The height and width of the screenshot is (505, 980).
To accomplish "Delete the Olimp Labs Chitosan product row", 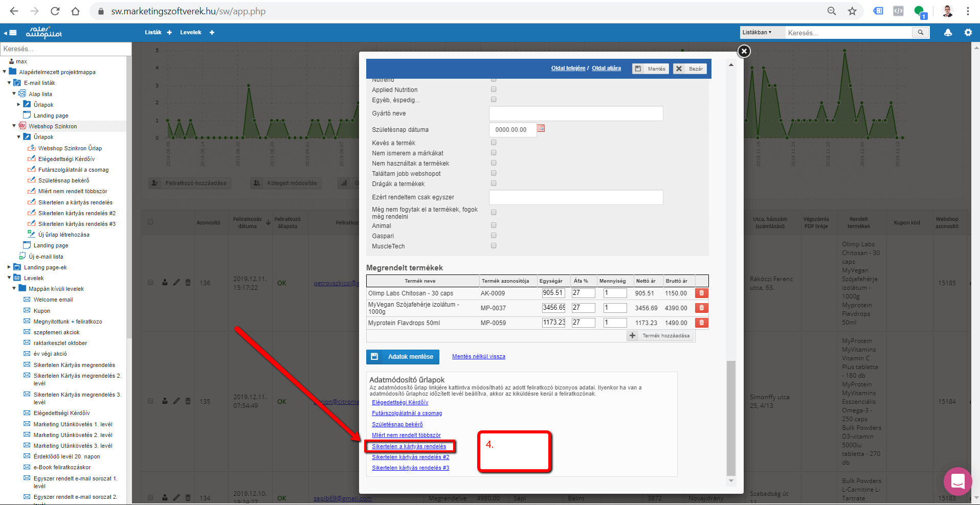I will tap(701, 293).
